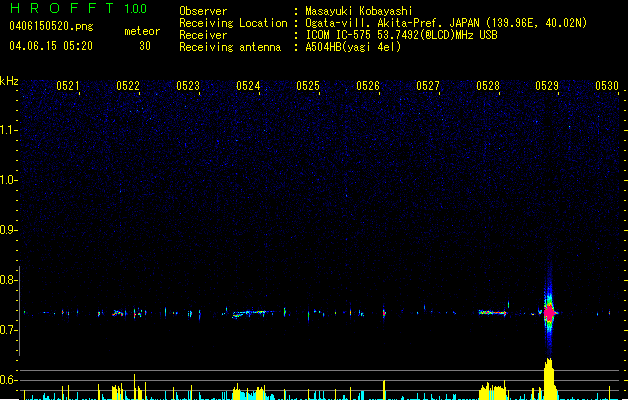629x400 pixels.
Task: Click the long echo trace just before 0528
Action: click(493, 312)
